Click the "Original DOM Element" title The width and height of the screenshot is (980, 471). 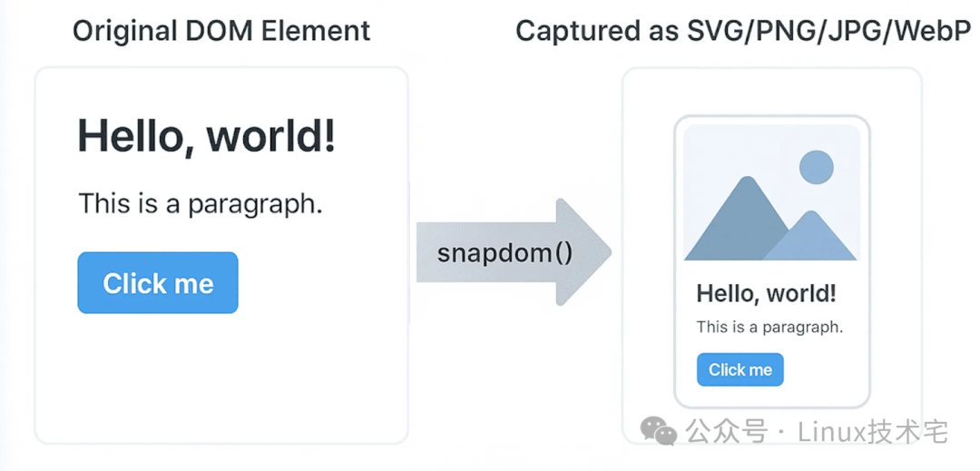(x=221, y=31)
